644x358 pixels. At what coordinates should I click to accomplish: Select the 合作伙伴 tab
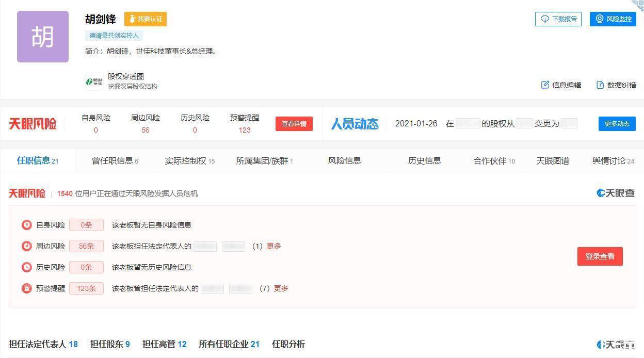pyautogui.click(x=494, y=161)
